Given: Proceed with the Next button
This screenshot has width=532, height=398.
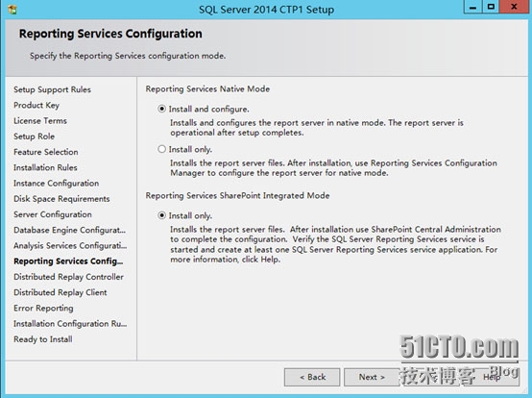Looking at the screenshot, I should click(372, 377).
